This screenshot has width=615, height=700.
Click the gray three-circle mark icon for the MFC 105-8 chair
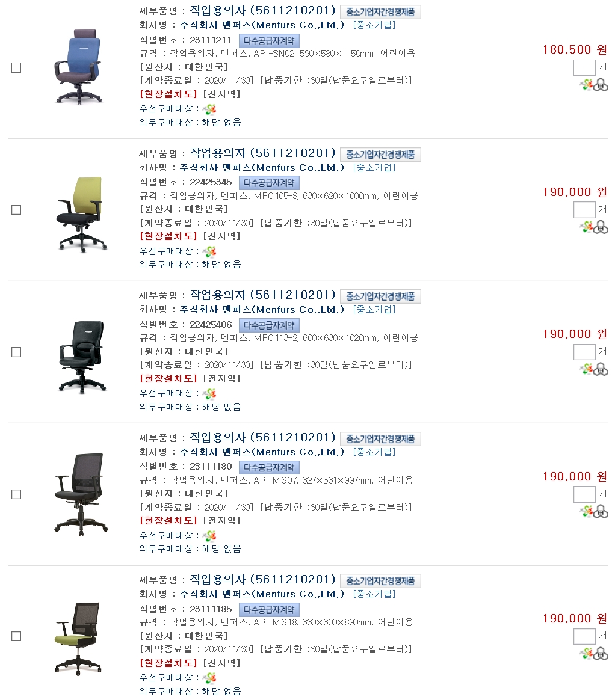(601, 227)
